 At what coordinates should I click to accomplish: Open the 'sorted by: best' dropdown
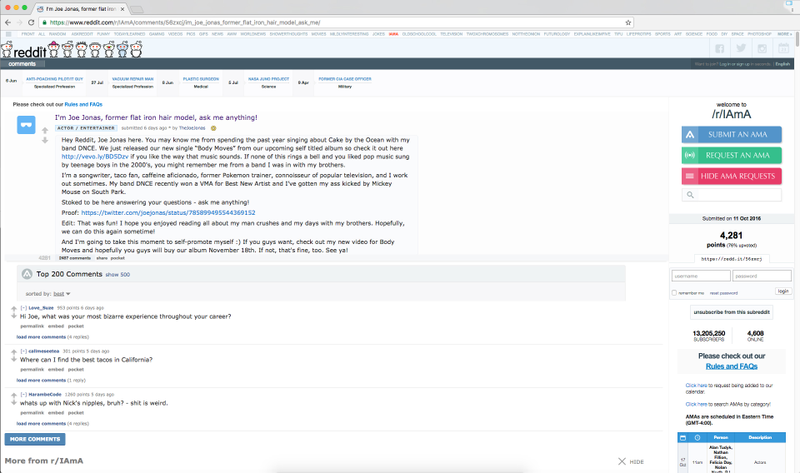62,294
